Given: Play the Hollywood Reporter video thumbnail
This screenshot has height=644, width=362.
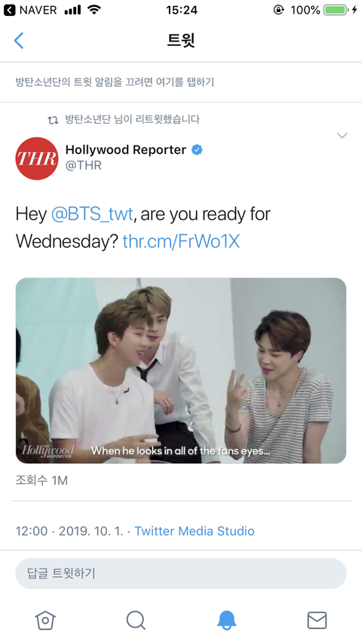Looking at the screenshot, I should (181, 370).
